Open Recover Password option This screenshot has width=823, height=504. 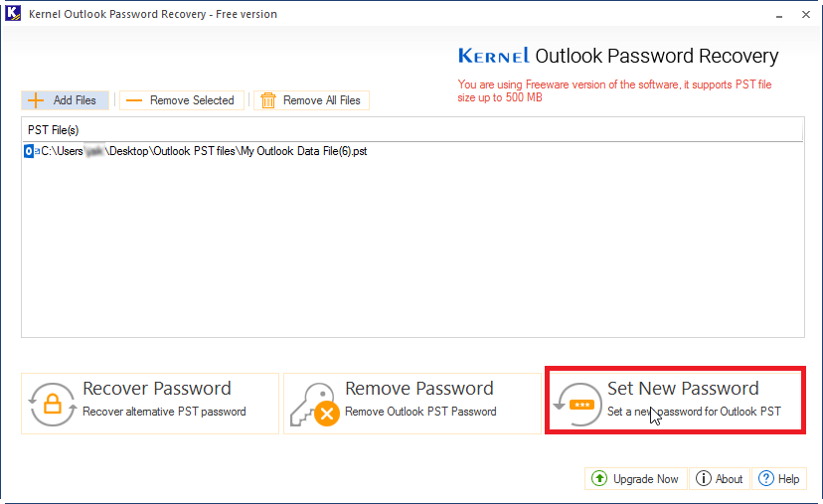click(150, 404)
